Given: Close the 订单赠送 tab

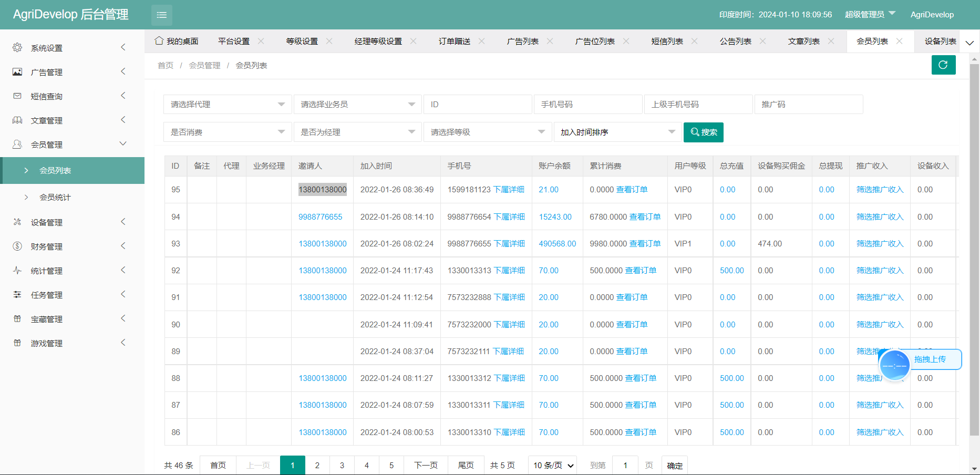Looking at the screenshot, I should click(481, 41).
